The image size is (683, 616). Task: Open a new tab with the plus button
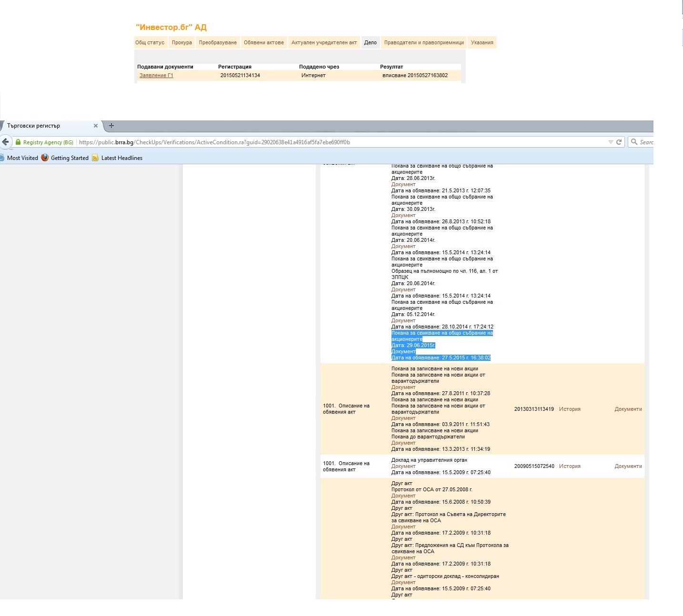click(x=111, y=126)
